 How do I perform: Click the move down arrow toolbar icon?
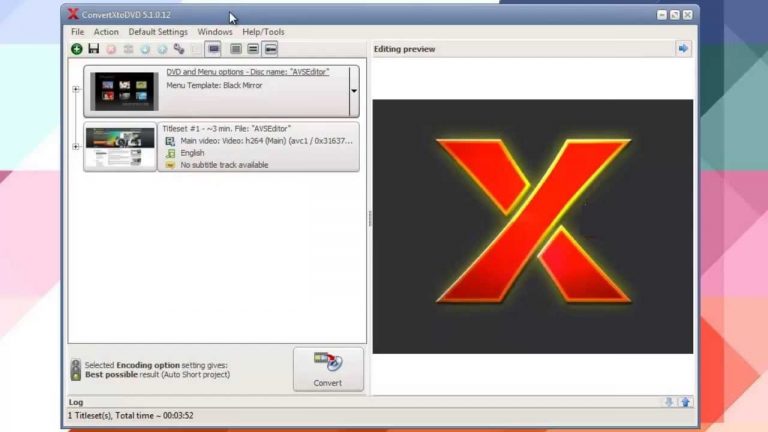[x=145, y=49]
